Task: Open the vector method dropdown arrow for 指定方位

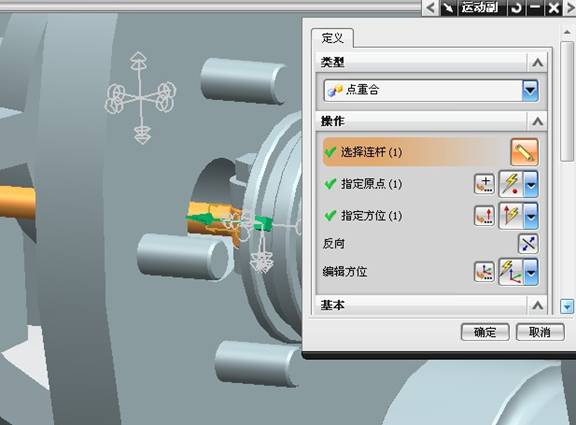Action: pos(531,216)
